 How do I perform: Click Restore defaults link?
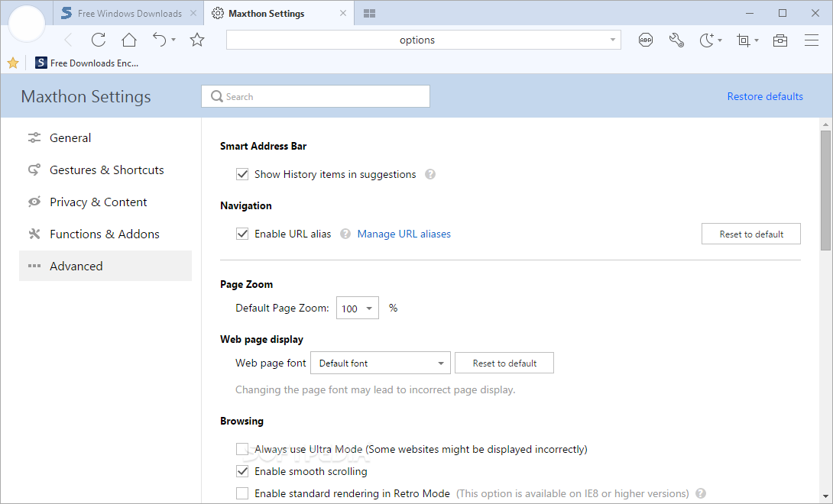click(x=765, y=96)
